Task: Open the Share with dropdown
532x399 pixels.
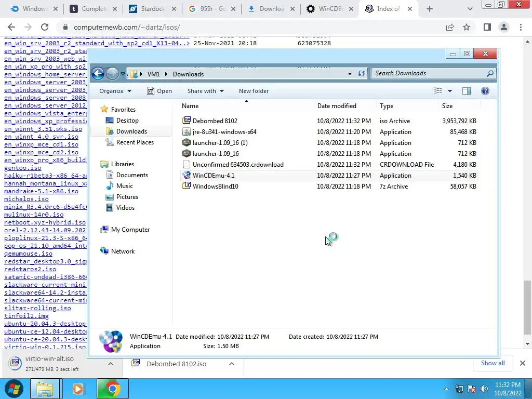Action: point(206,91)
